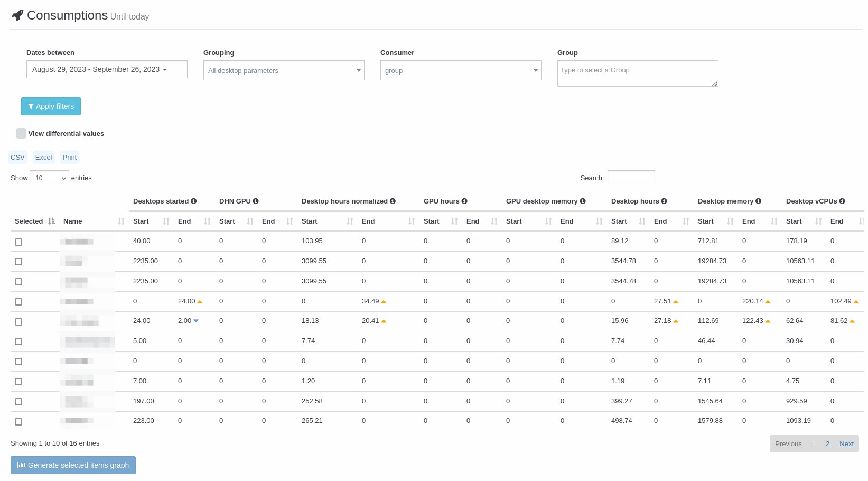Open the Dates between range picker
Image resolution: width=868 pixels, height=481 pixels.
tap(107, 70)
